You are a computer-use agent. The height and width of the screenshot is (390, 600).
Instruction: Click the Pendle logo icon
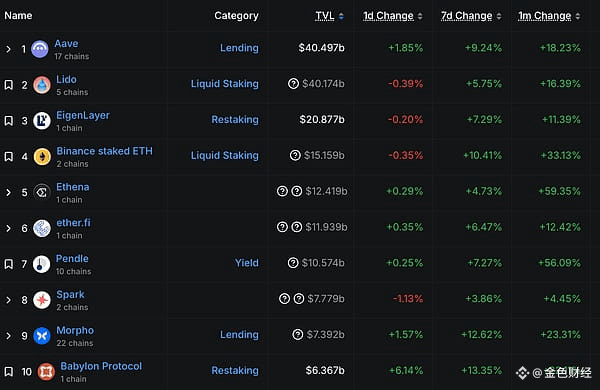click(x=41, y=264)
